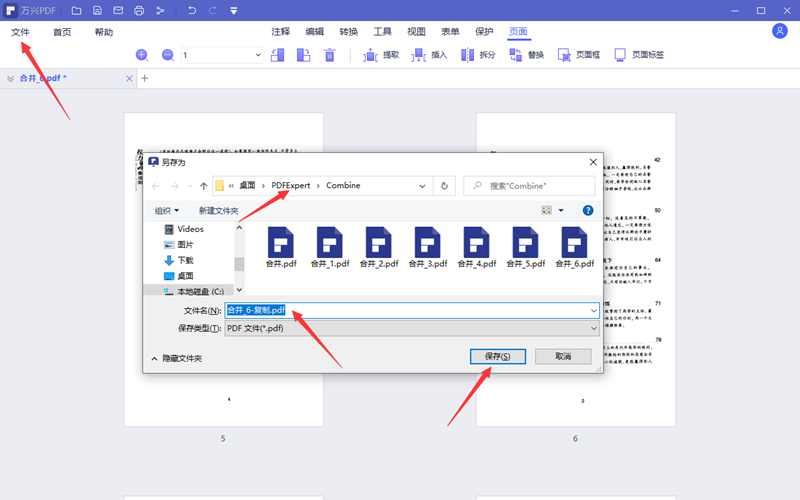Click the print icon in title bar
The height and width of the screenshot is (500, 800).
point(139,11)
